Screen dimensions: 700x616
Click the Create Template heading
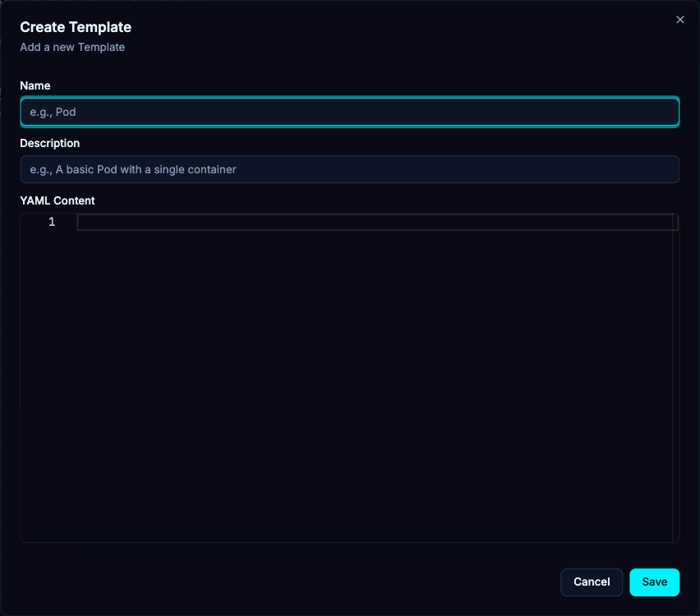pos(76,27)
